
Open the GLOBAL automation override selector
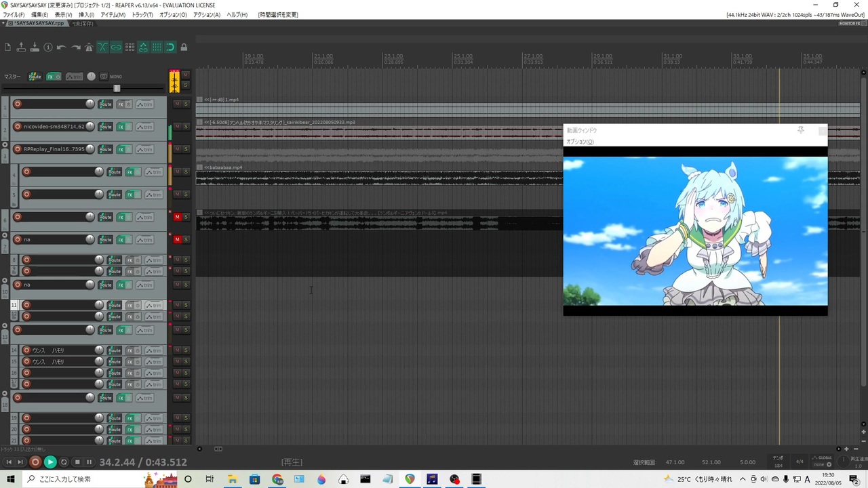pyautogui.click(x=822, y=462)
